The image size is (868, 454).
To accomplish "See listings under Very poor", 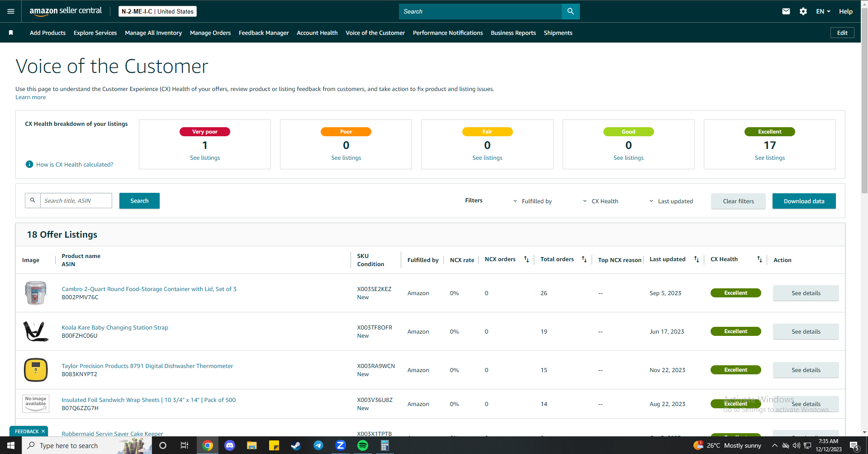I will coord(205,158).
